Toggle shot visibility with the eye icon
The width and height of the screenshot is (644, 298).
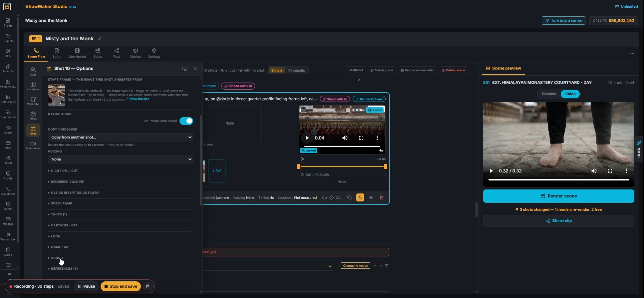click(x=371, y=198)
